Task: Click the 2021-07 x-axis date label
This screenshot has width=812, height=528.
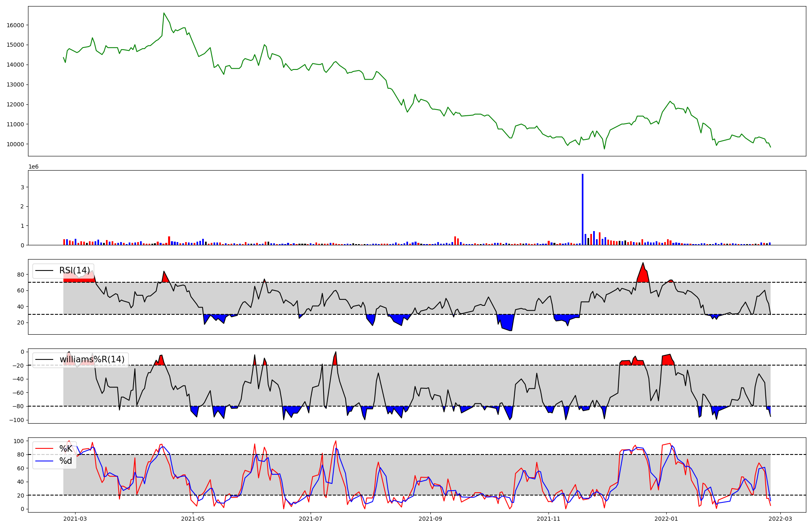Action: 311,519
